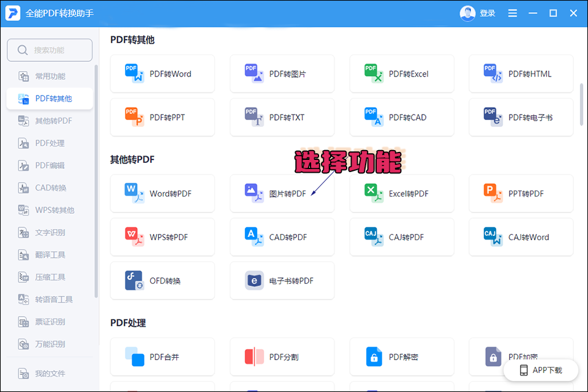Select 压缩工具 from the sidebar
The width and height of the screenshot is (588, 392).
click(50, 277)
